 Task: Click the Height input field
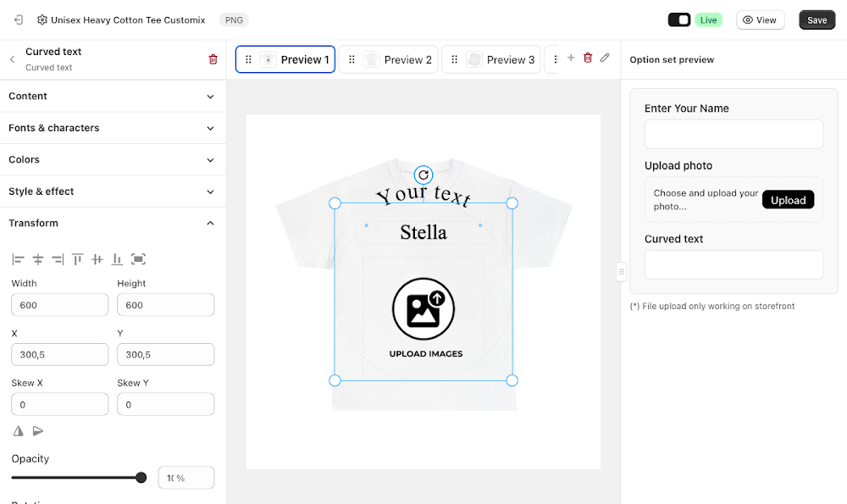click(x=166, y=305)
